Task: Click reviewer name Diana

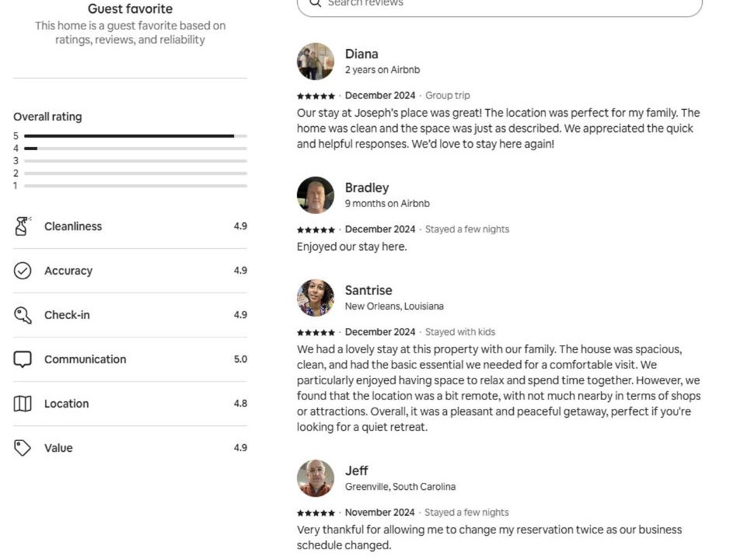Action: 362,54
